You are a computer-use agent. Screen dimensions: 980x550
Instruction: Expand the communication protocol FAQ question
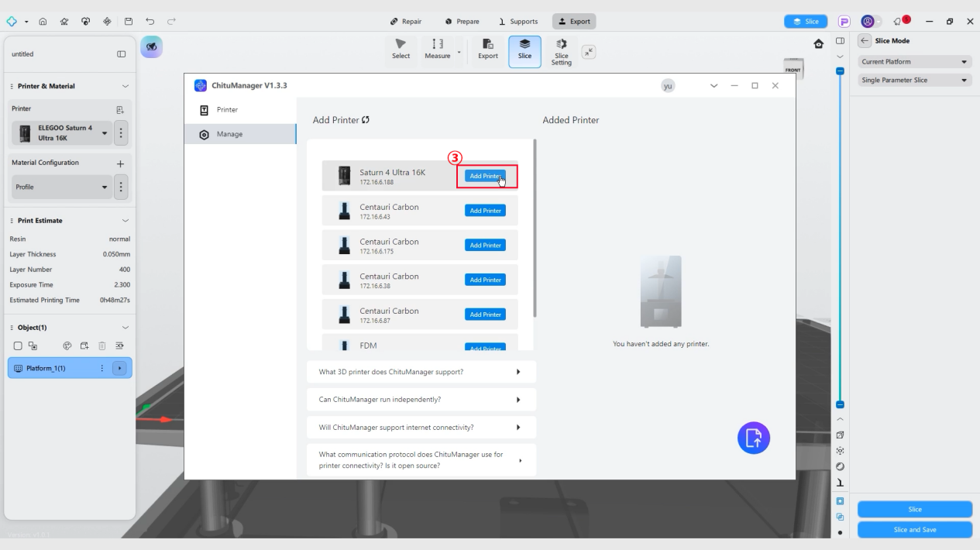[x=421, y=460]
